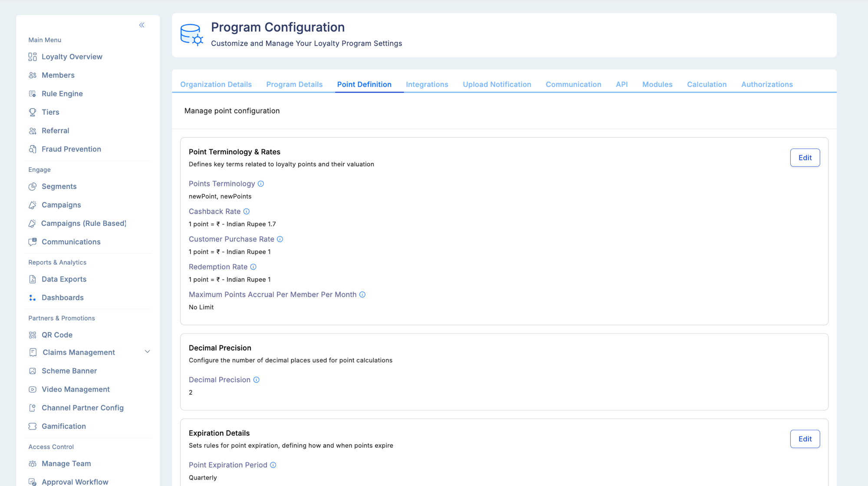Open the Authorizations tab
868x486 pixels.
(767, 84)
